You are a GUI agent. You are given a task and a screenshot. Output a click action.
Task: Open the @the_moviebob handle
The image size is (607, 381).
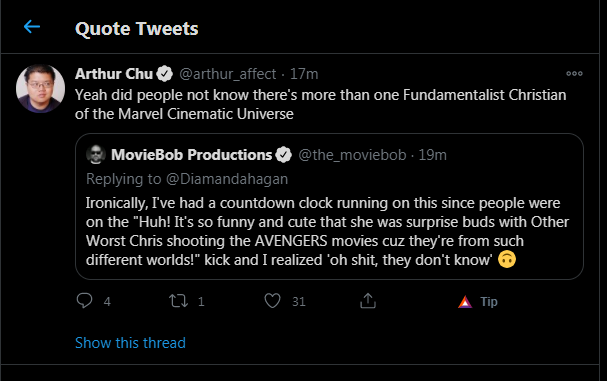pos(352,155)
